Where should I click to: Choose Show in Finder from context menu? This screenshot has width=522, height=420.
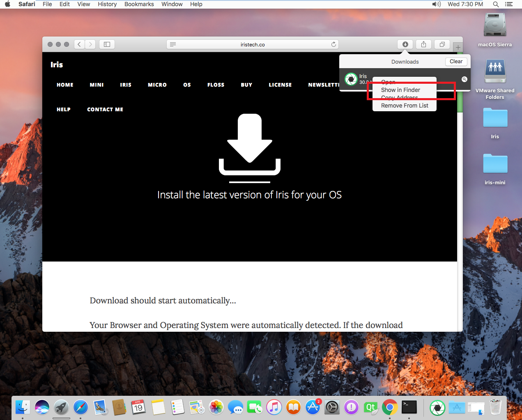click(x=400, y=90)
